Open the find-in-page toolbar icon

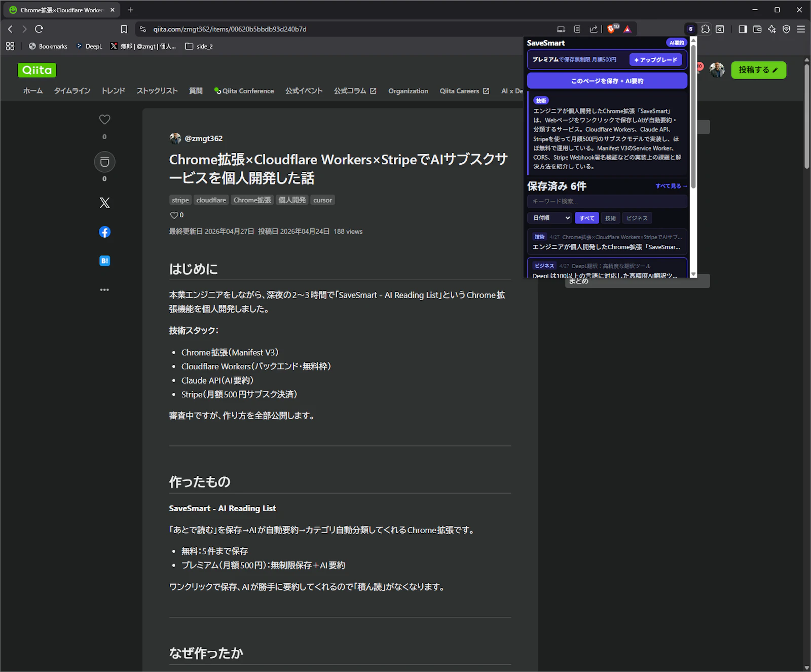[x=720, y=29]
